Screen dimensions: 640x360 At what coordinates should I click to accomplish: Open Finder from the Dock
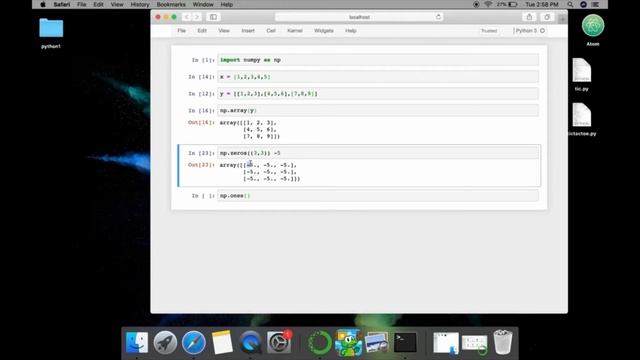(x=137, y=342)
